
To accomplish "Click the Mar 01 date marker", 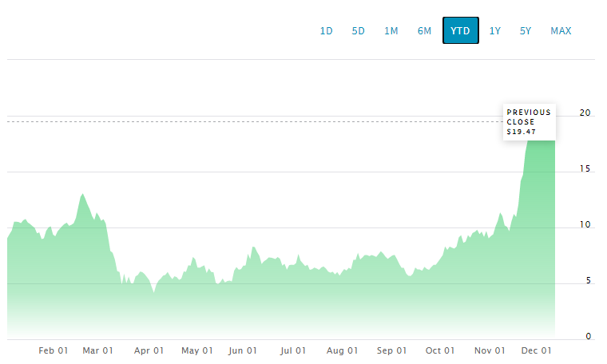I will click(99, 350).
